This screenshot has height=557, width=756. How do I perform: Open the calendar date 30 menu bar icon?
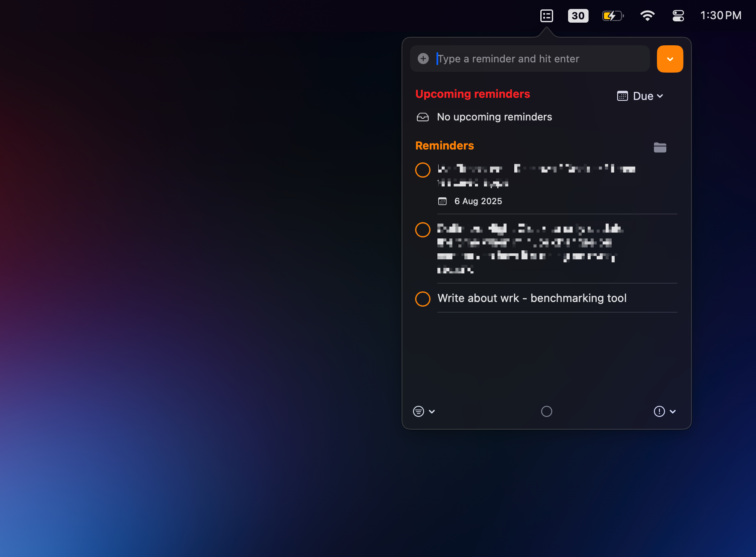(578, 16)
